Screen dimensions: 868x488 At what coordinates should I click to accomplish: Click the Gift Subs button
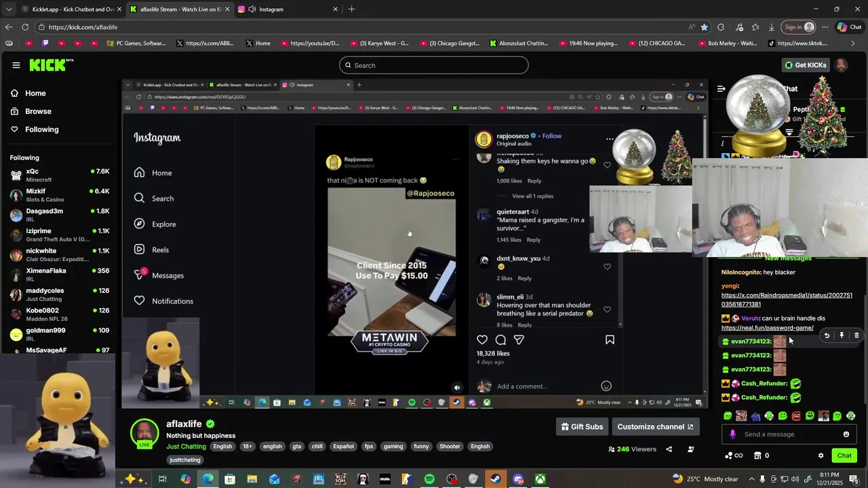pyautogui.click(x=582, y=426)
